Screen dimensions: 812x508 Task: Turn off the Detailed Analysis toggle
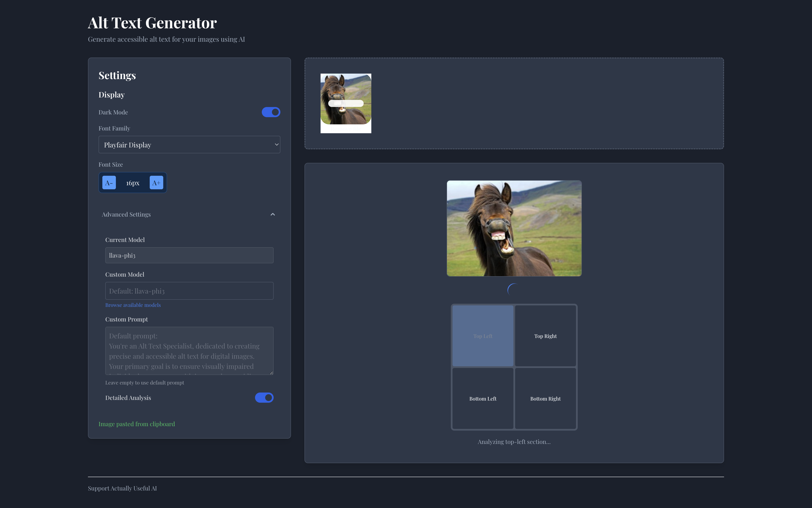(264, 397)
